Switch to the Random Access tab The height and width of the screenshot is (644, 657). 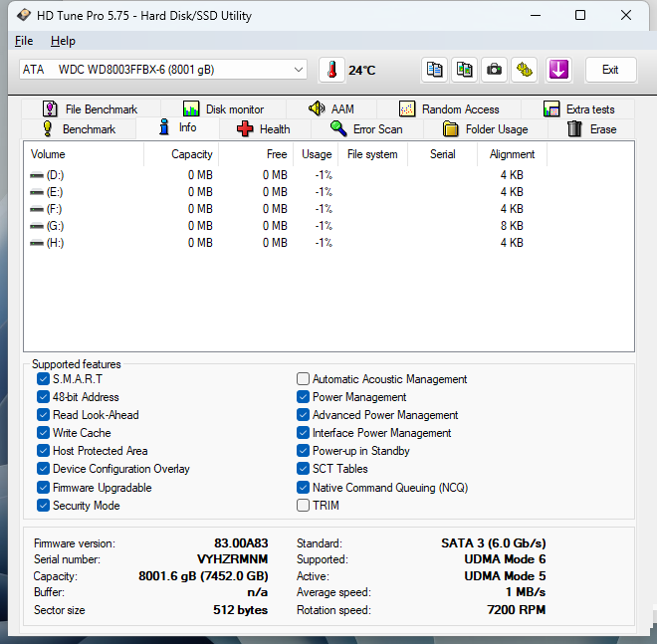tap(449, 109)
